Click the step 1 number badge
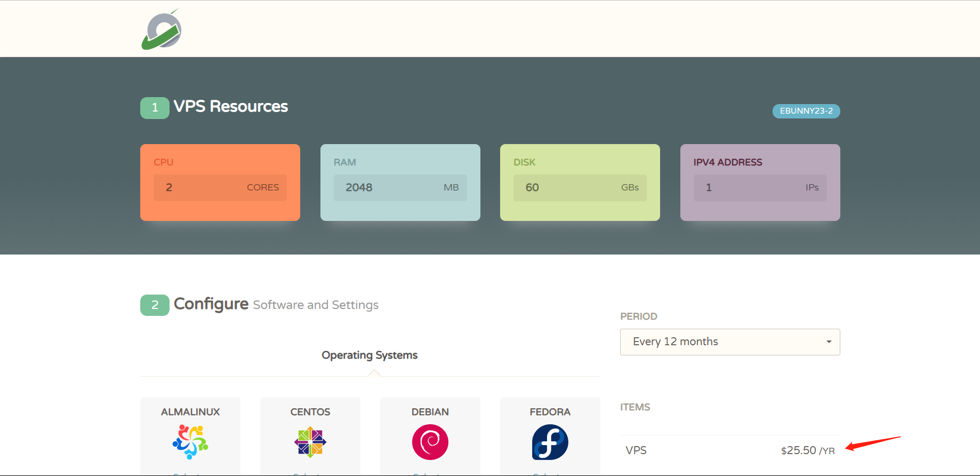Viewport: 980px width, 476px height. point(155,108)
